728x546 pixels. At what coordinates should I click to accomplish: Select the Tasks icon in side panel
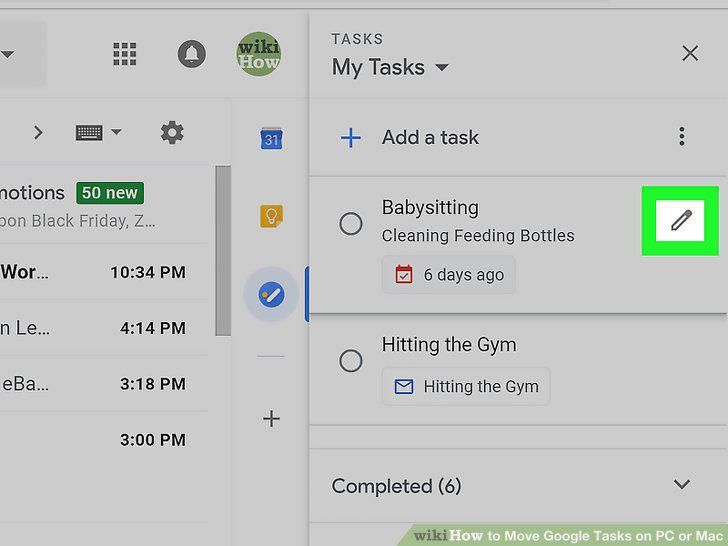click(271, 294)
